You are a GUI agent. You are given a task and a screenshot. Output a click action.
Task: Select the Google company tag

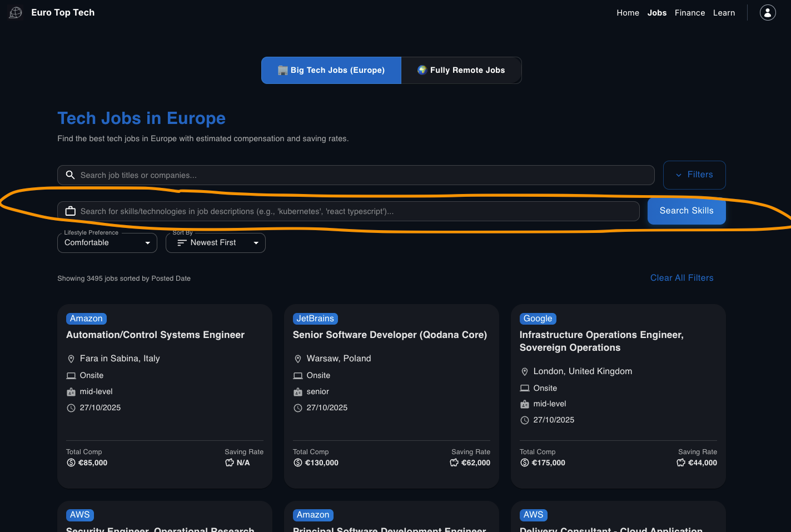[538, 319]
